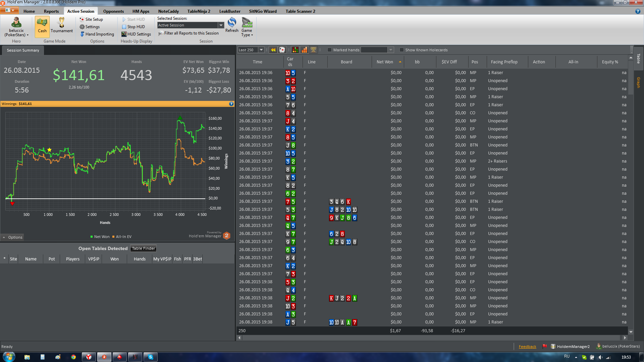
Task: Click the colored grid matrix icon
Action: pos(295,50)
